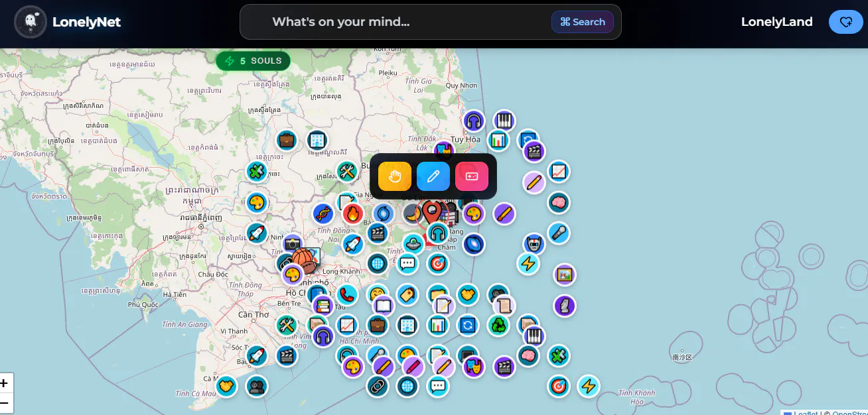Click the red location pin

(432, 213)
